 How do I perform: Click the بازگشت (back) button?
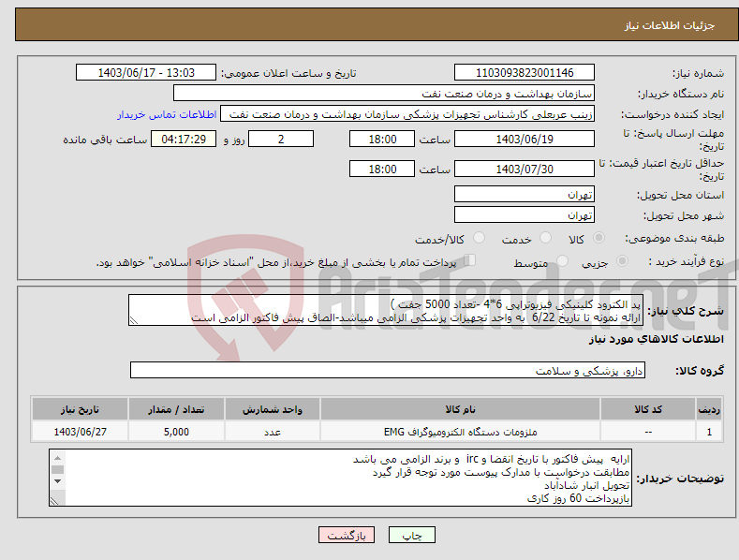point(347,535)
